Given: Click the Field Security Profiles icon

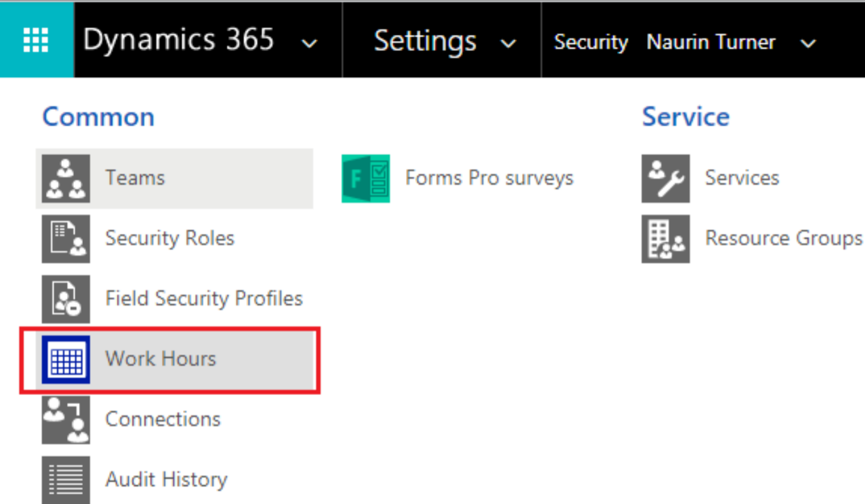Looking at the screenshot, I should click(x=66, y=299).
